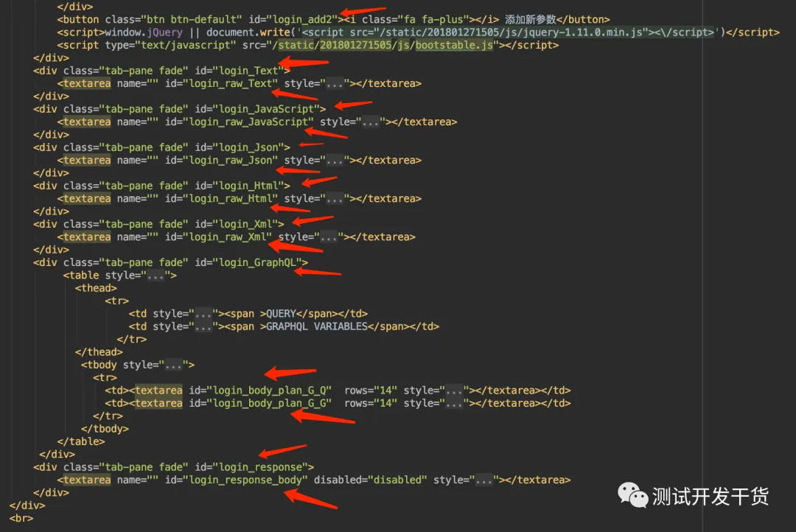Viewport: 796px width, 532px height.
Task: Click the login_Html div id
Action: point(249,186)
